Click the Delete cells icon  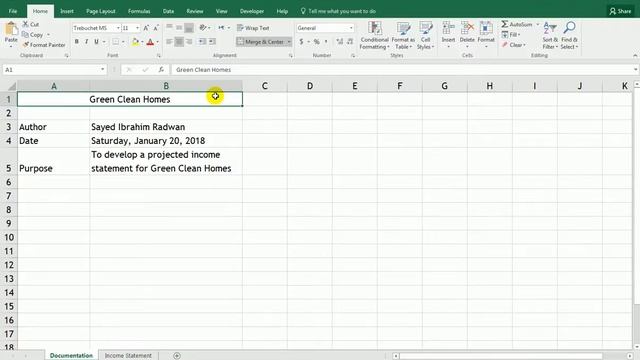[x=467, y=29]
